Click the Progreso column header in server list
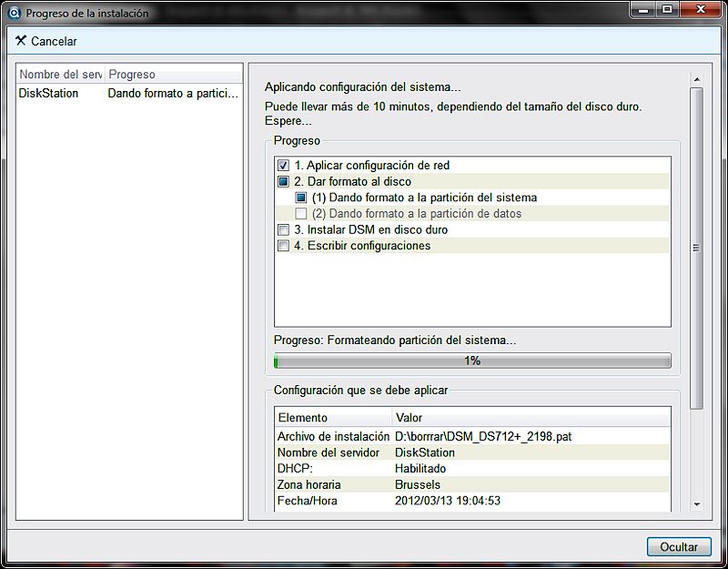Viewport: 728px width, 569px height. click(x=174, y=75)
